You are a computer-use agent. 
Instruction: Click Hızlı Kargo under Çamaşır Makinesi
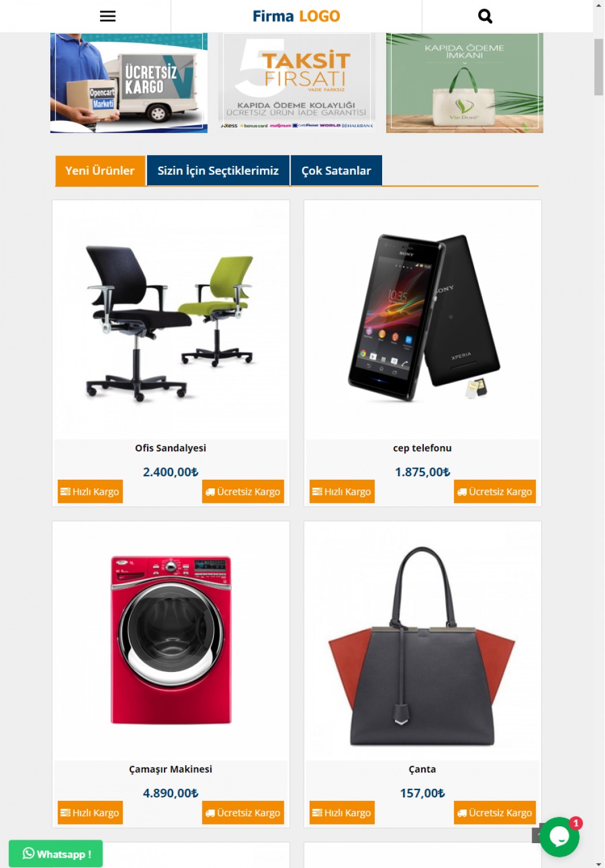[x=90, y=812]
